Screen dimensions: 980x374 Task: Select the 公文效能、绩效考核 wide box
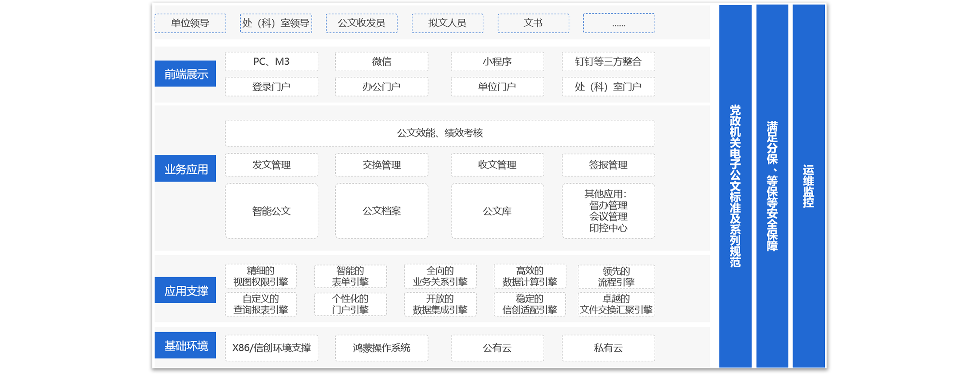(x=440, y=133)
